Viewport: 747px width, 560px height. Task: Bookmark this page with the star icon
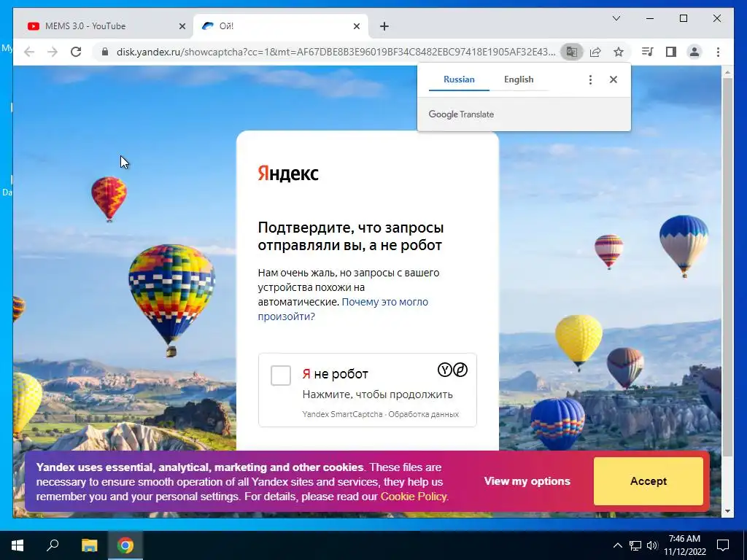pyautogui.click(x=619, y=52)
